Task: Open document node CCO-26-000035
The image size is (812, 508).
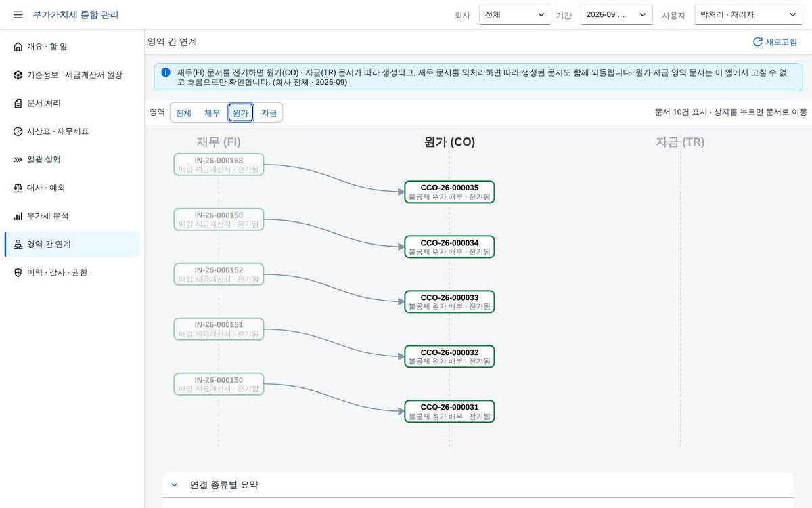Action: click(449, 192)
